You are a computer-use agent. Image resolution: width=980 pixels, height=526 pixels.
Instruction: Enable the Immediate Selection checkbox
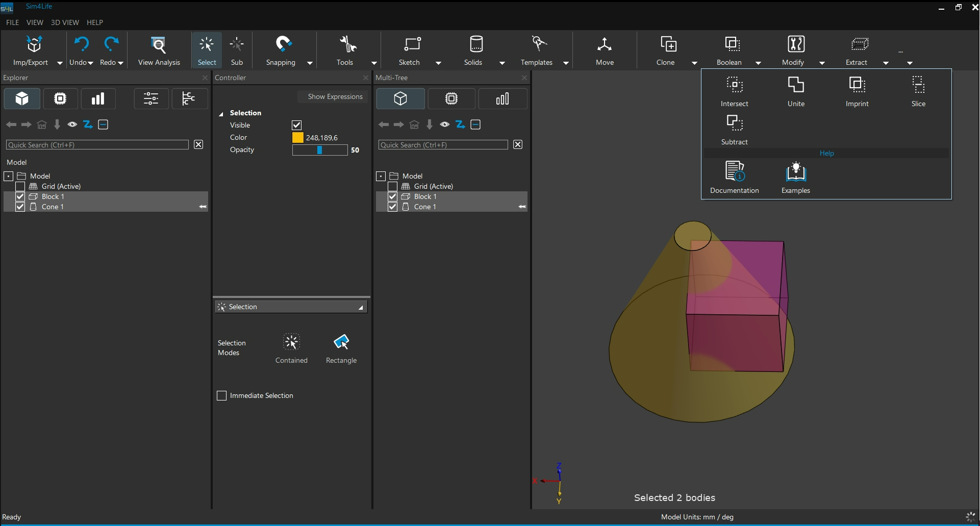(222, 396)
